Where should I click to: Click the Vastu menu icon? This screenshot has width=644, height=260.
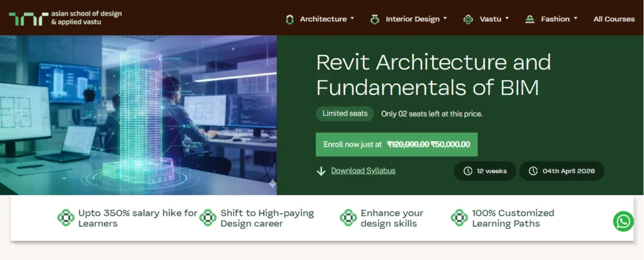click(x=468, y=20)
